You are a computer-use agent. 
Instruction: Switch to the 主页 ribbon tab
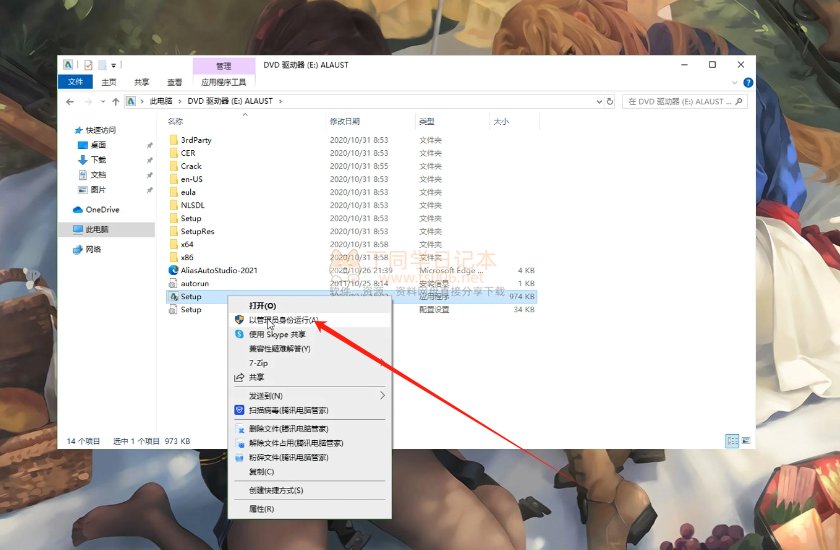coord(109,82)
